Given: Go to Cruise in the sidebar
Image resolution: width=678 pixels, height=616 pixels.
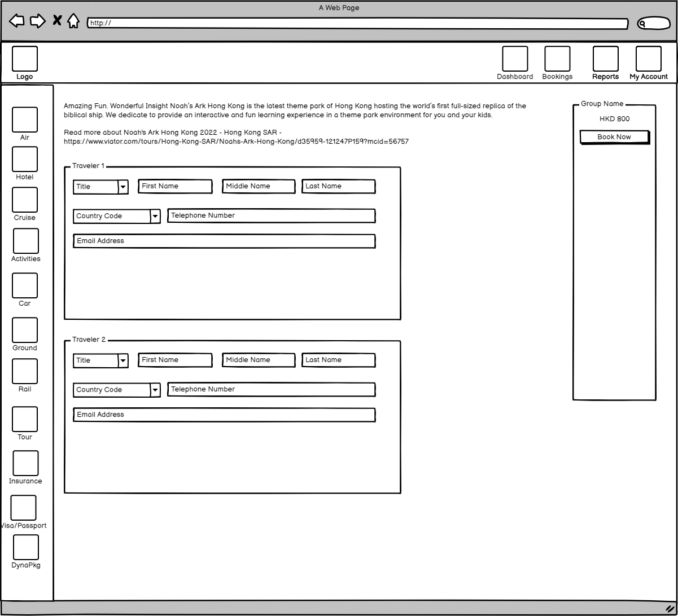Looking at the screenshot, I should click(x=25, y=200).
